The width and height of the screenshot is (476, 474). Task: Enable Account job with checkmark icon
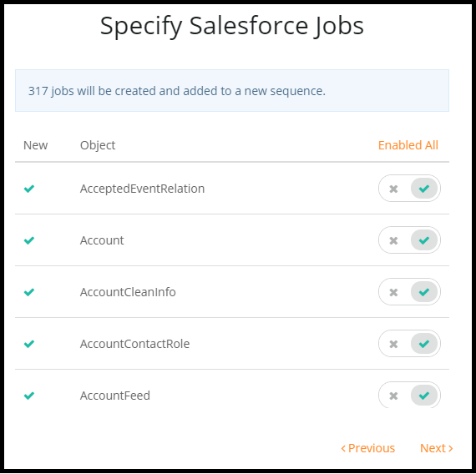(x=424, y=240)
